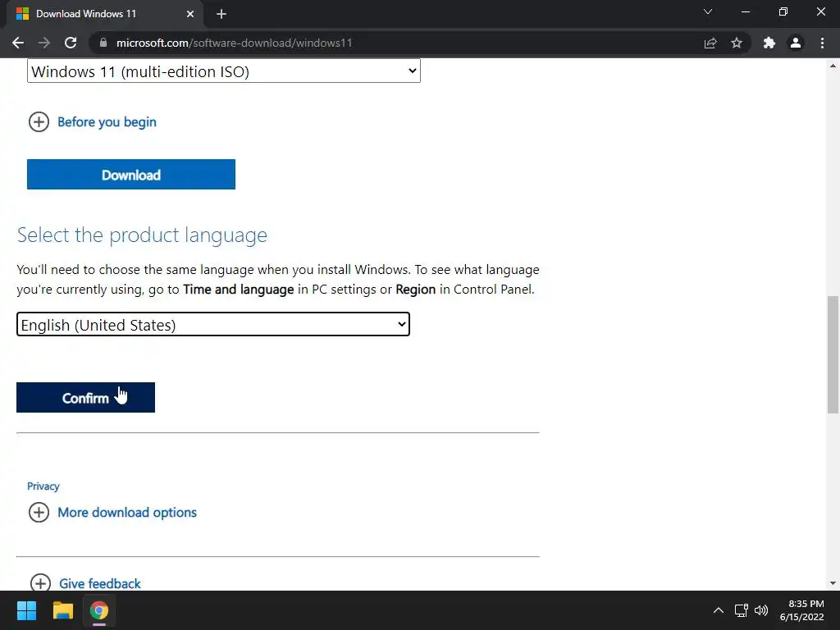Image resolution: width=840 pixels, height=630 pixels.
Task: Click the browser forward arrow
Action: (44, 43)
